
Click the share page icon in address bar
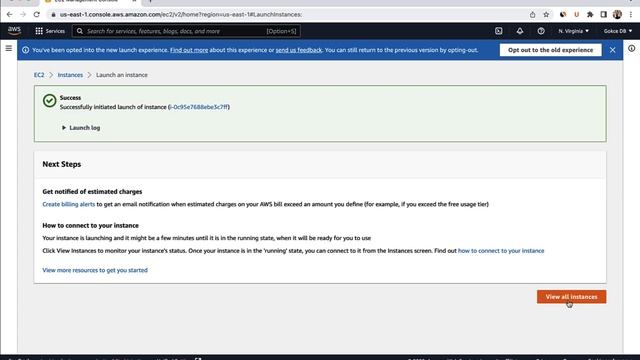[532, 14]
